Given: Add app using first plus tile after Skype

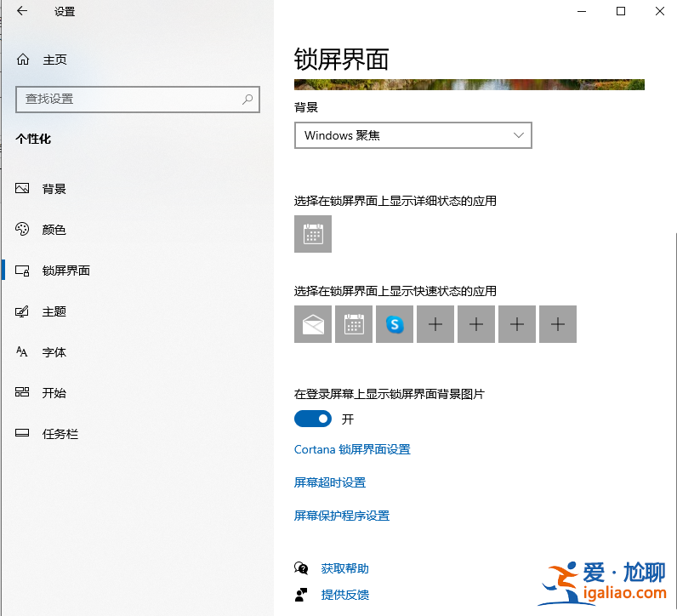Looking at the screenshot, I should tap(435, 324).
